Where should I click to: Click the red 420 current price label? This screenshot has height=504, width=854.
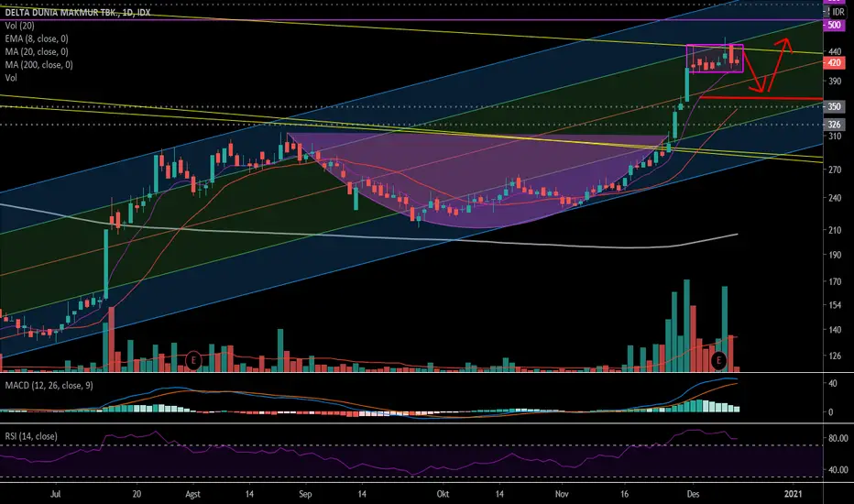834,62
